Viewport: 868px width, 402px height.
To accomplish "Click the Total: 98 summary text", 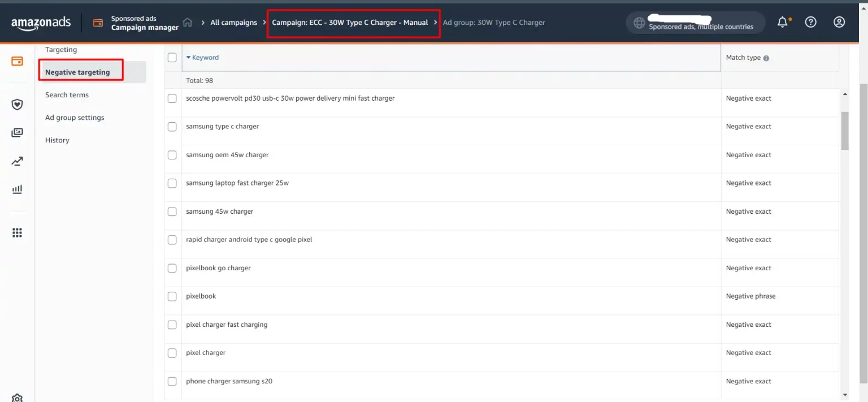I will tap(199, 81).
